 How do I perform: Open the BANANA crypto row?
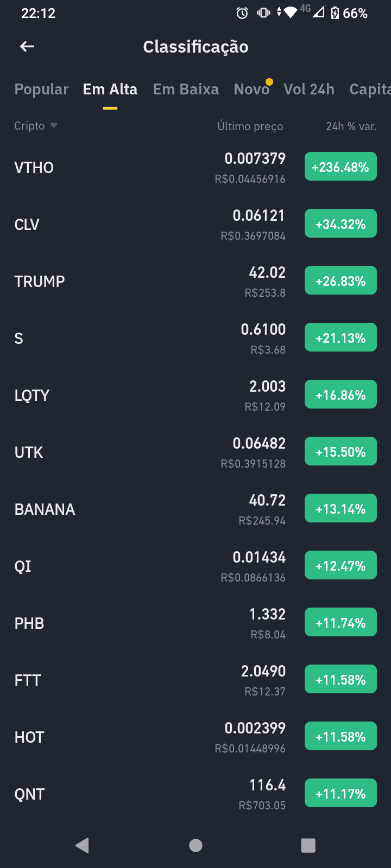coord(195,509)
